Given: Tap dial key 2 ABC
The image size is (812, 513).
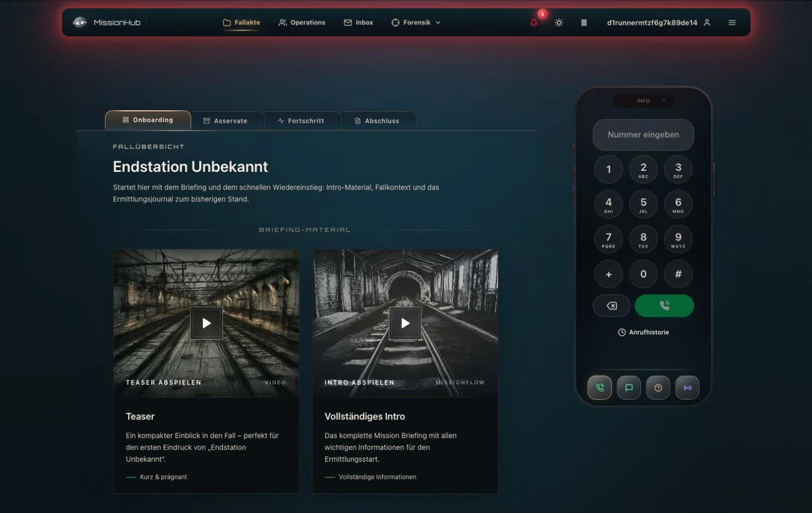Looking at the screenshot, I should (x=643, y=170).
